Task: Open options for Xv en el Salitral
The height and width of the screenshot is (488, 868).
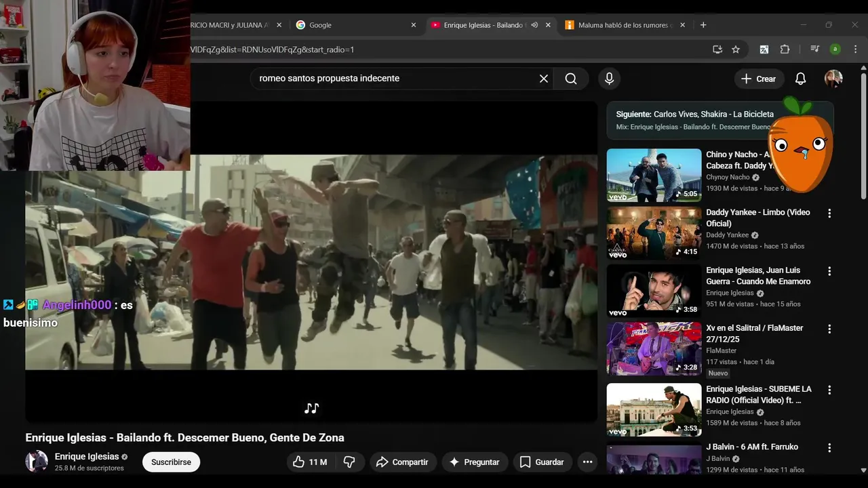Action: click(829, 329)
